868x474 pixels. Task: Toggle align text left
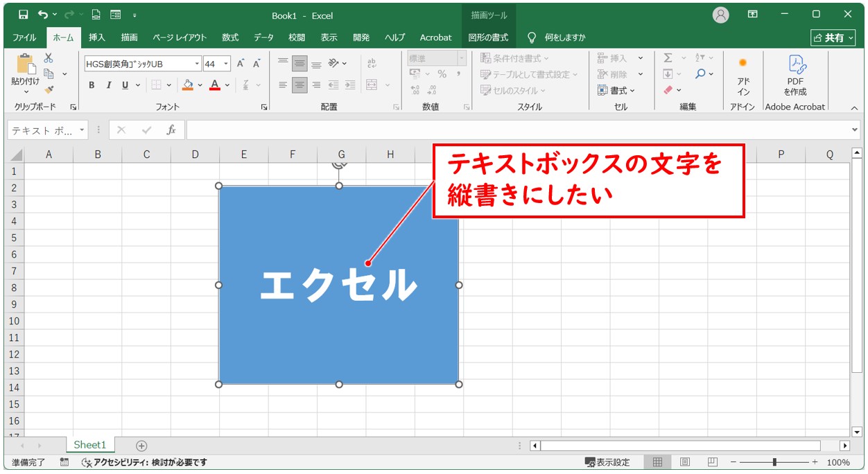(283, 85)
